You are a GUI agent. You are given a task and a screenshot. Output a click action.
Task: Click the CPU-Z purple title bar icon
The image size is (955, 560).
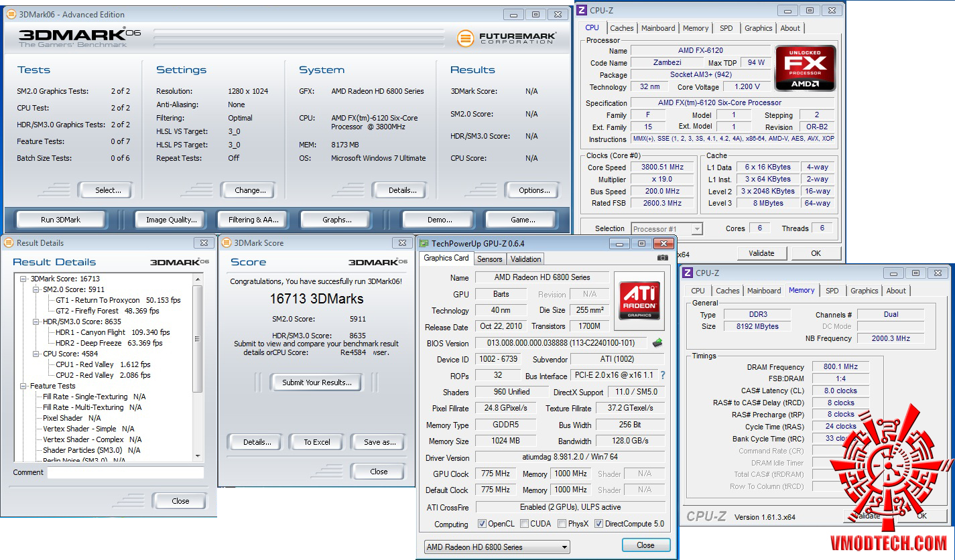point(582,10)
